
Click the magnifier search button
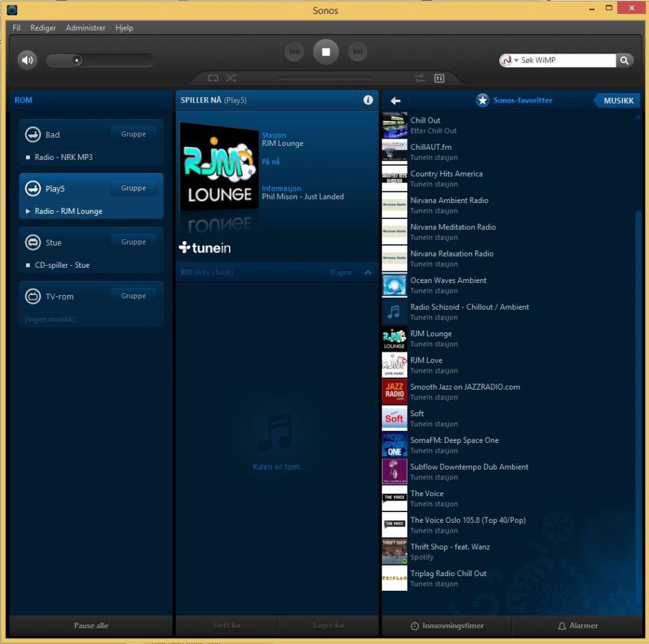(x=624, y=61)
